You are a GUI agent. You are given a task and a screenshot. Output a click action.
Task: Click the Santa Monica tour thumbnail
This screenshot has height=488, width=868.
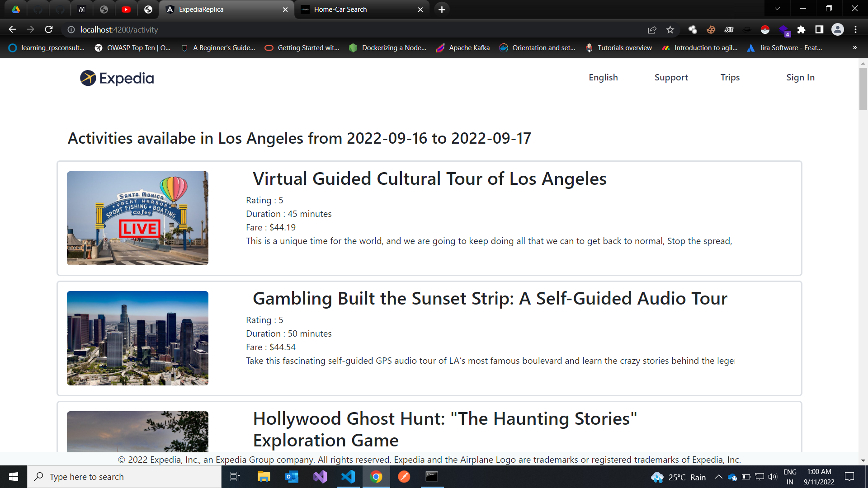137,218
